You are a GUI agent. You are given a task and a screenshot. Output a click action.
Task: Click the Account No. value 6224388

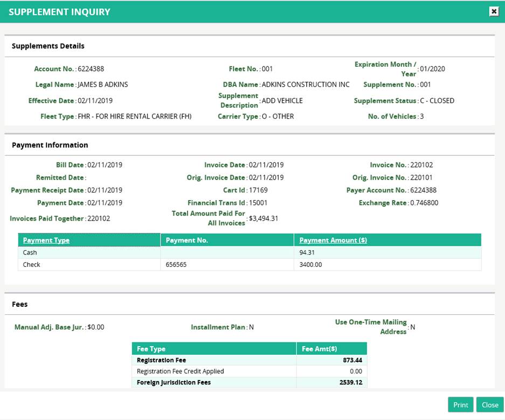click(91, 69)
